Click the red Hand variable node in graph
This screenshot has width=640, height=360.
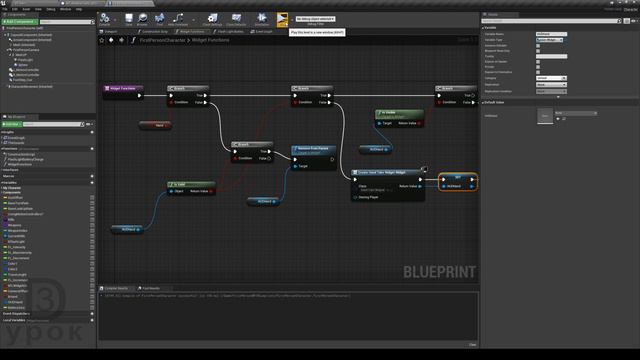point(156,125)
